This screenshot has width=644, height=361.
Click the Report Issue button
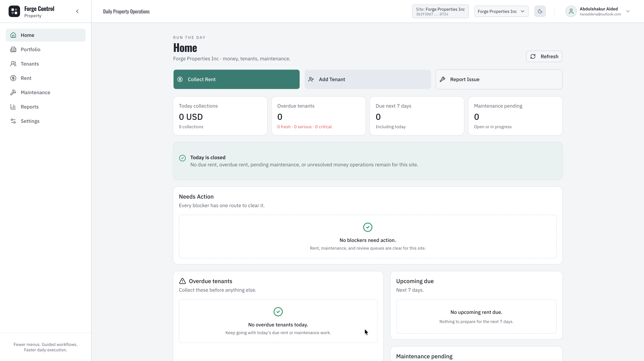[499, 79]
